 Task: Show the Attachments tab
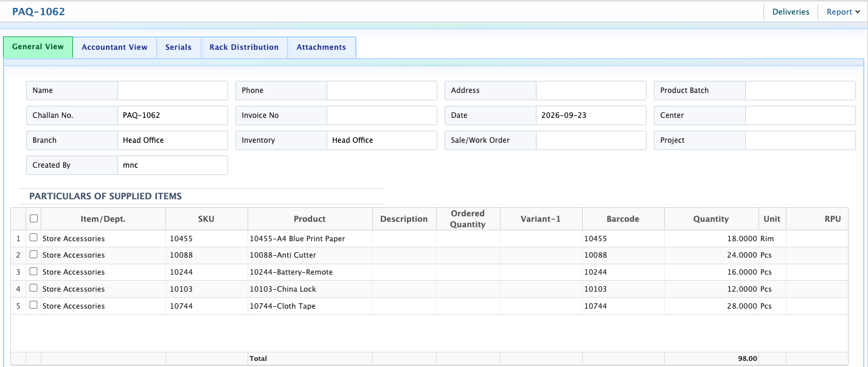pos(321,47)
